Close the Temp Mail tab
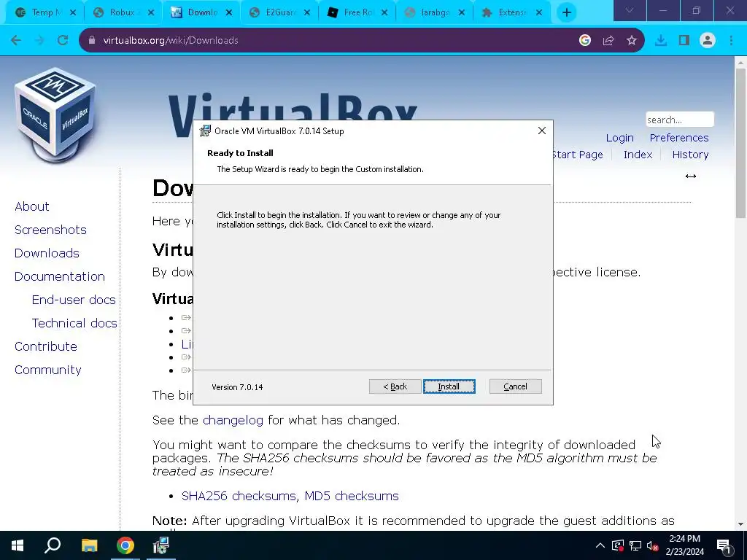The image size is (747, 560). (73, 13)
